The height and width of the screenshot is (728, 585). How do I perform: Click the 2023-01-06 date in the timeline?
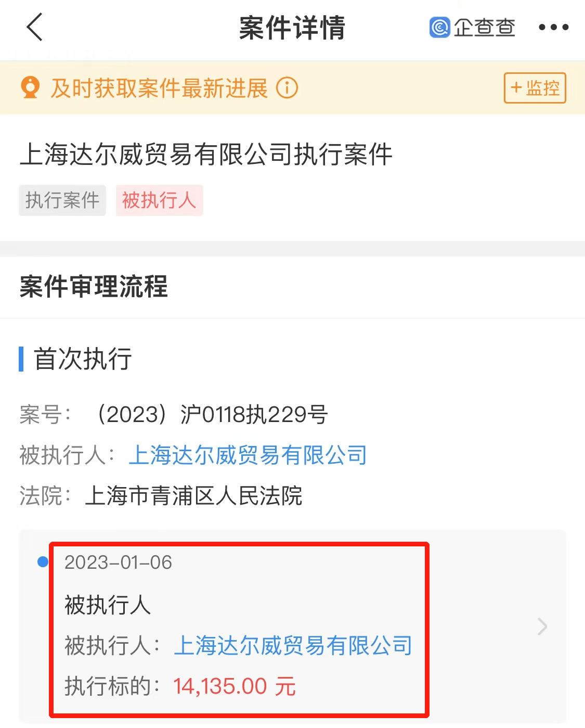118,562
